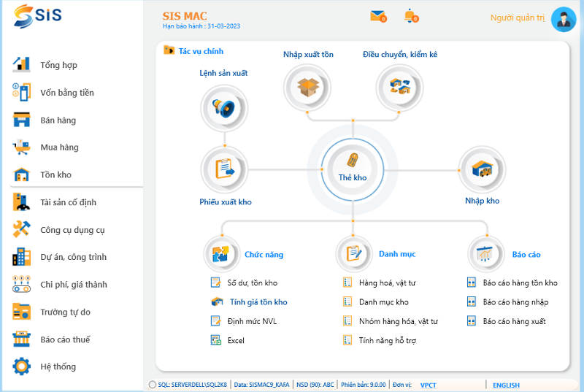Open Tài sản cố định module
Image resolution: width=584 pixels, height=392 pixels.
68,202
